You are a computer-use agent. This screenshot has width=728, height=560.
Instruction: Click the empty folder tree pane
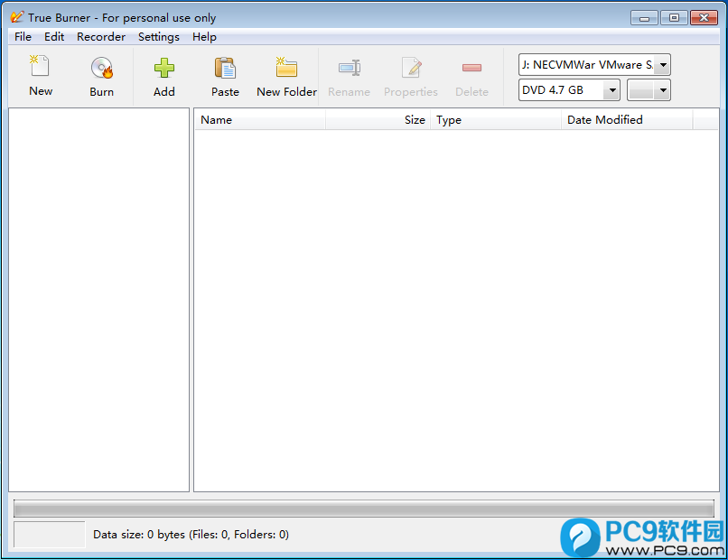[x=98, y=300]
